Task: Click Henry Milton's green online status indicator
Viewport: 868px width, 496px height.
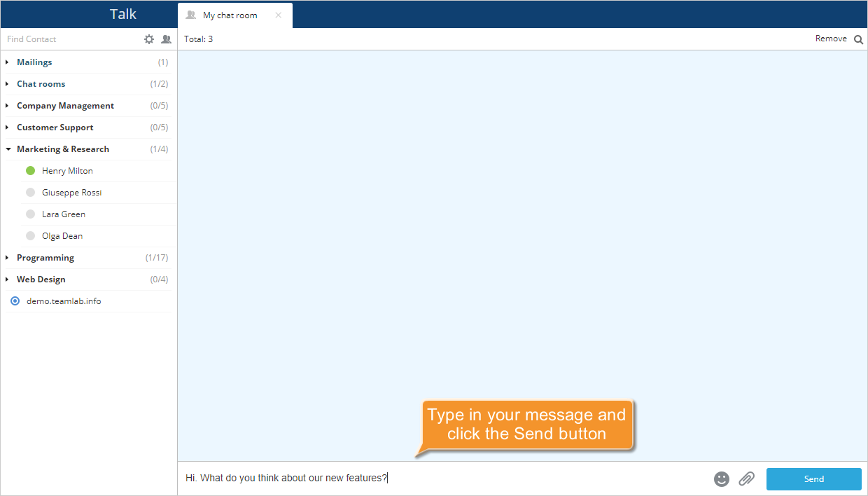Action: pyautogui.click(x=29, y=170)
